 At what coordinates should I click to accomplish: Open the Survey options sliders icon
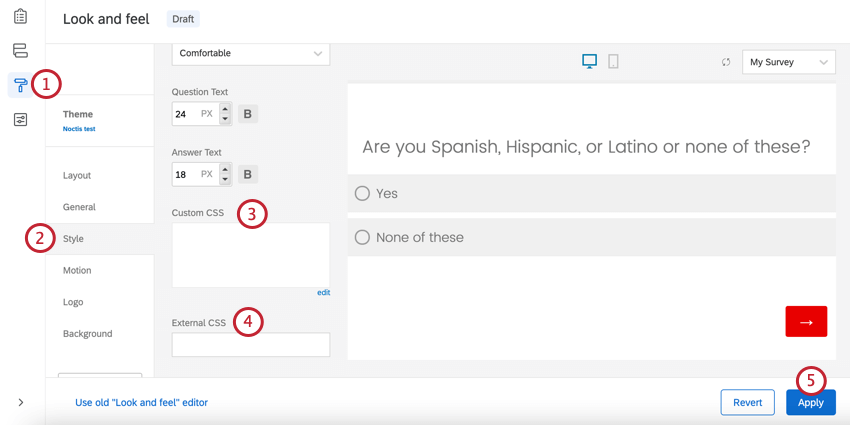20,119
